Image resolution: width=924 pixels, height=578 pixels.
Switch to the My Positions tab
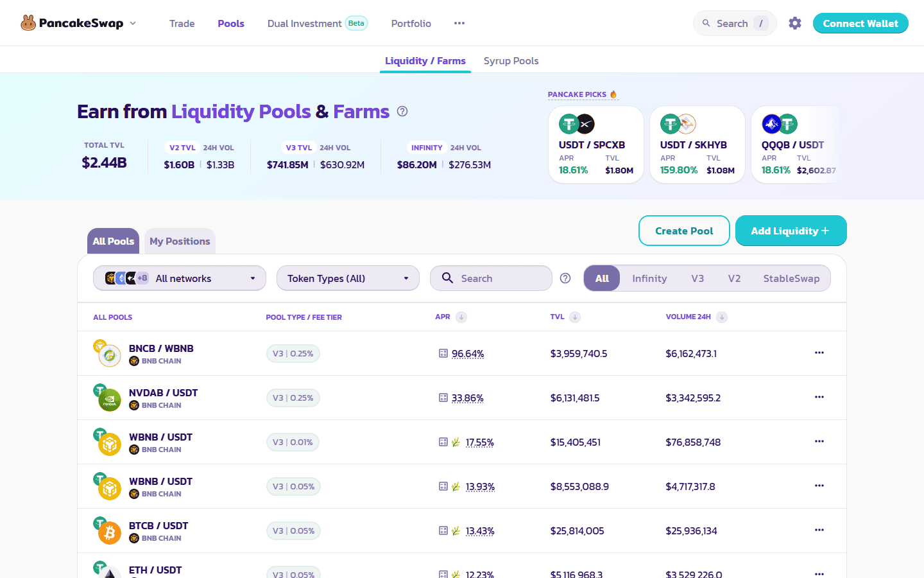[x=180, y=241]
